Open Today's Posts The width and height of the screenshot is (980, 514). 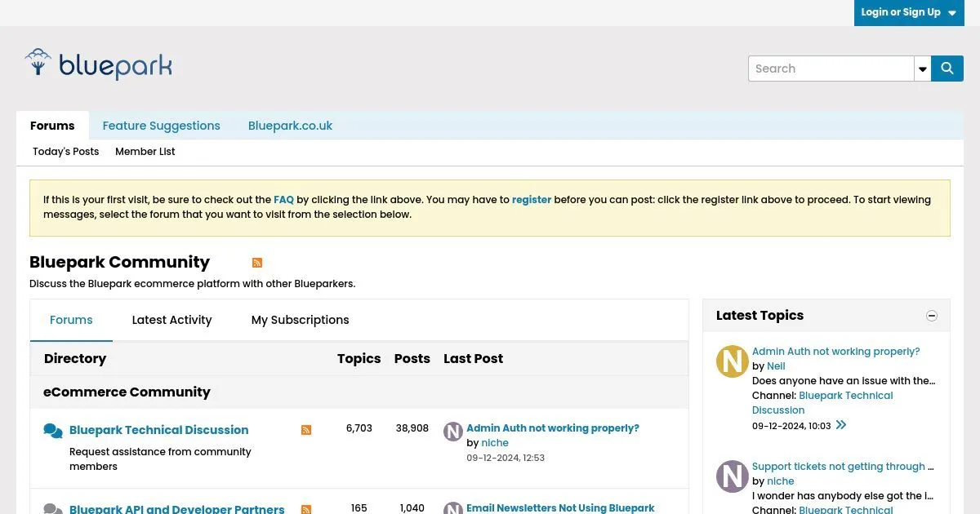tap(66, 152)
